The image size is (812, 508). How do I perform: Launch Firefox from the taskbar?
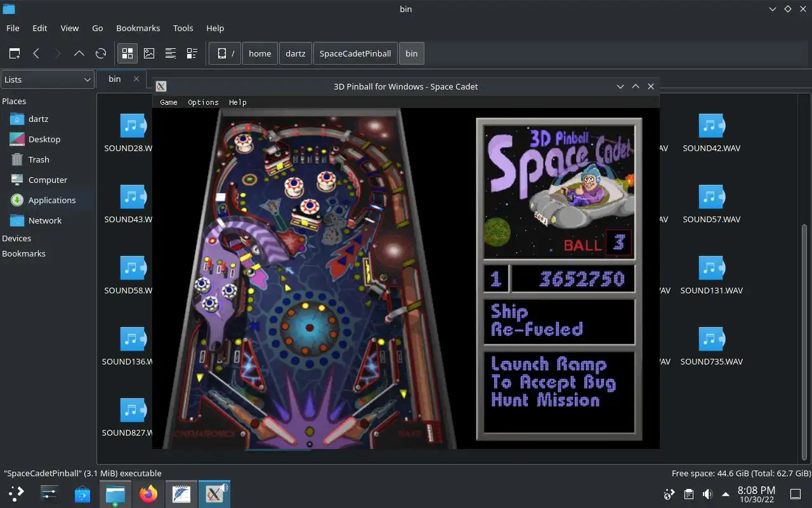coord(148,493)
